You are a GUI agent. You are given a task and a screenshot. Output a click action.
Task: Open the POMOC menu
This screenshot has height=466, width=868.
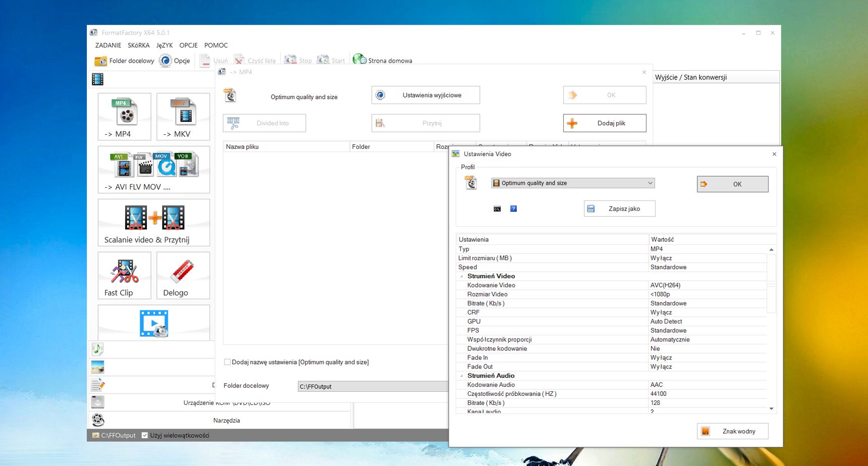pyautogui.click(x=216, y=45)
